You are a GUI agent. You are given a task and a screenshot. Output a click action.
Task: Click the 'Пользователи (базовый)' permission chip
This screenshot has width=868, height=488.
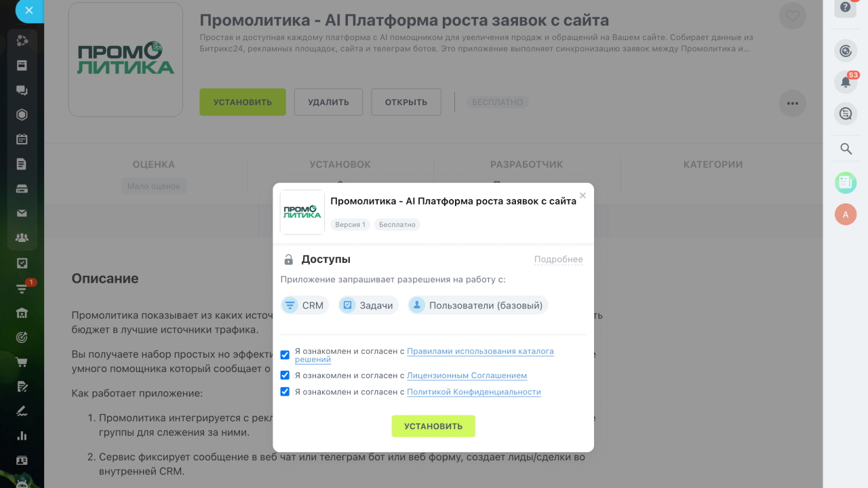pyautogui.click(x=478, y=305)
